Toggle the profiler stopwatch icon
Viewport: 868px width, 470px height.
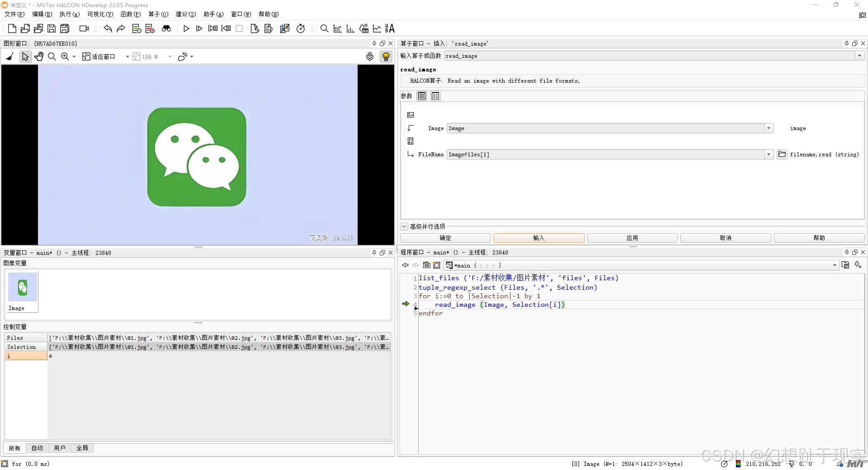[301, 28]
